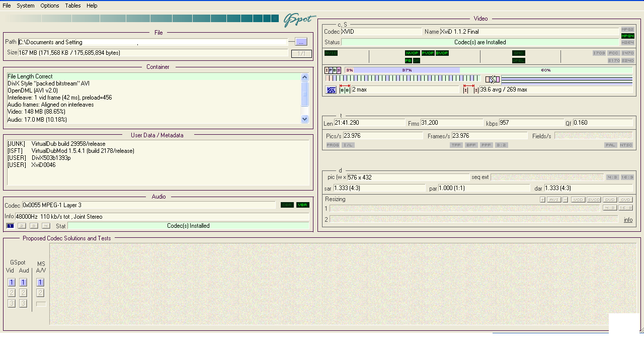This screenshot has height=362, width=644.
Task: Click the S240 colorimetry badge
Action: click(x=628, y=61)
